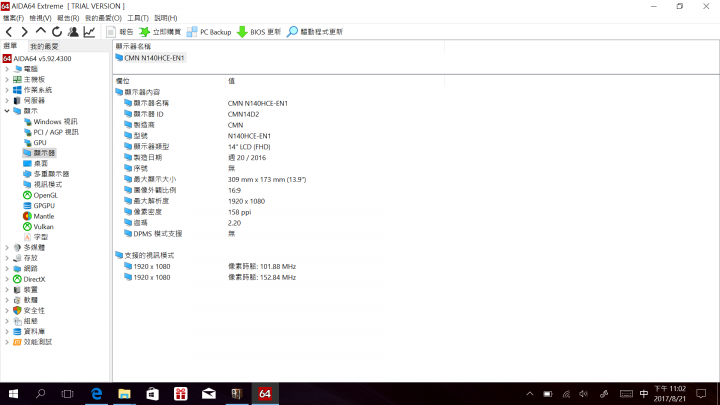This screenshot has width=720, height=405.
Task: Click the BIOS 更新 update button
Action: (259, 32)
